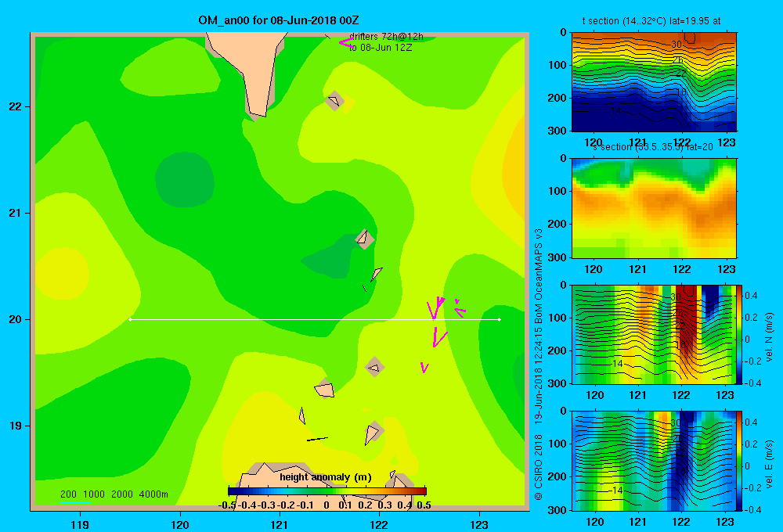Click the 14 contour label in the temperature section
The image size is (783, 532).
[616, 111]
